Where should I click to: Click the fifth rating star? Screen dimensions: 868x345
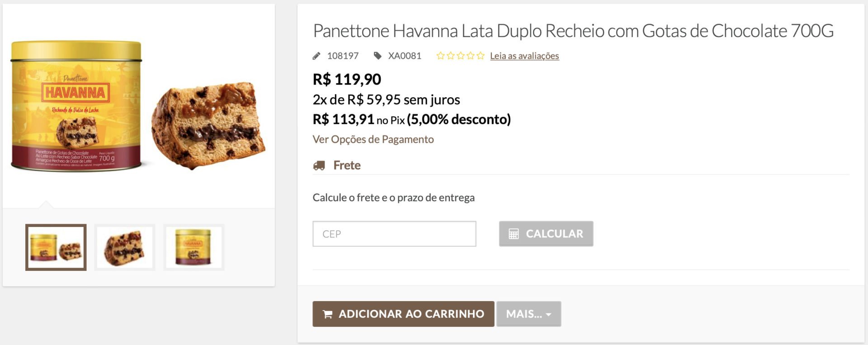pos(480,56)
